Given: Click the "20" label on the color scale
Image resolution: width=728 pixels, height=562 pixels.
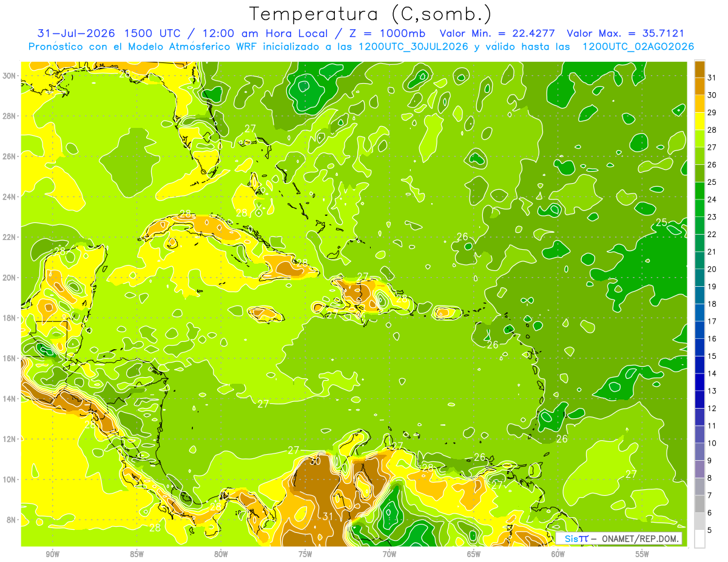Looking at the screenshot, I should pos(712,269).
